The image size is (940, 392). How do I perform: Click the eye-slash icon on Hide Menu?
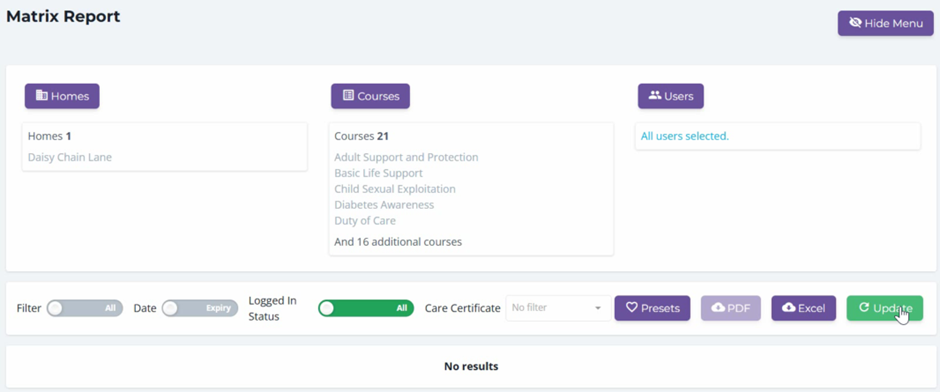[x=855, y=23]
